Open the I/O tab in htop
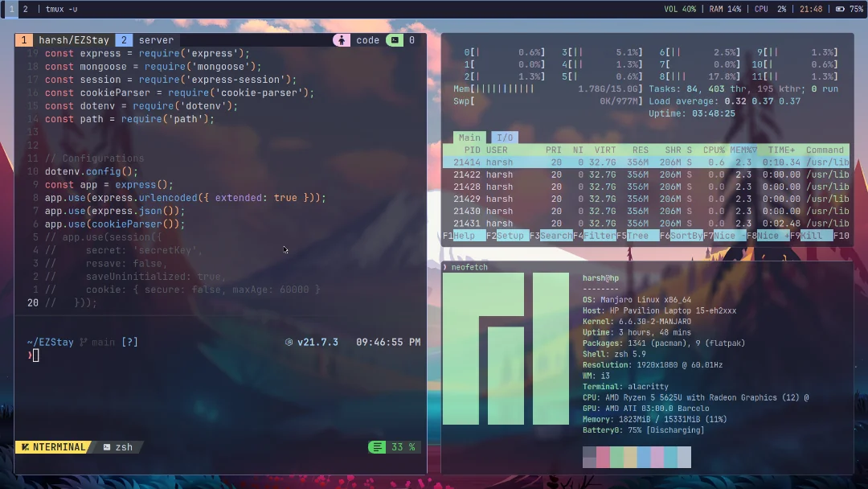The width and height of the screenshot is (868, 489). pyautogui.click(x=504, y=138)
